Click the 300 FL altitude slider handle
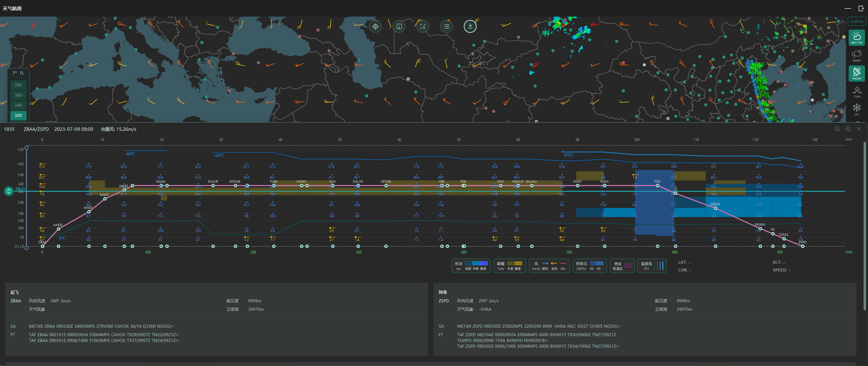This screenshot has height=366, width=868. [8, 191]
